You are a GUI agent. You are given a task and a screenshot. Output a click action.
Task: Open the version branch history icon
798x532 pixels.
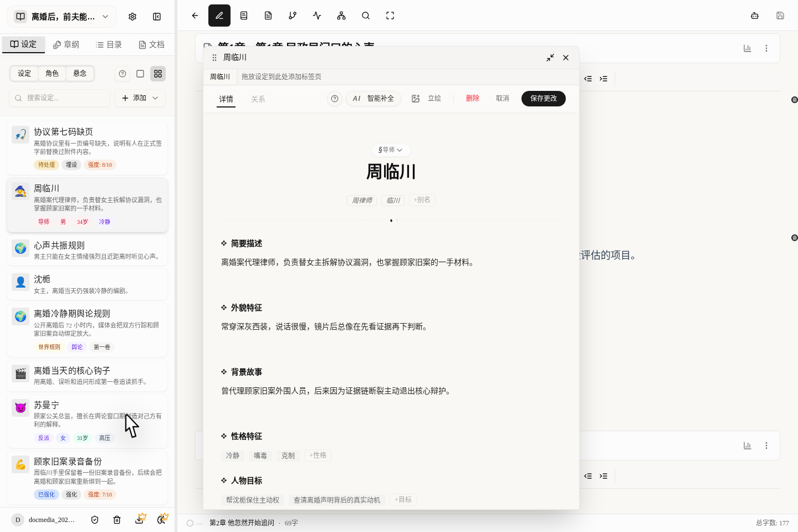pos(292,16)
